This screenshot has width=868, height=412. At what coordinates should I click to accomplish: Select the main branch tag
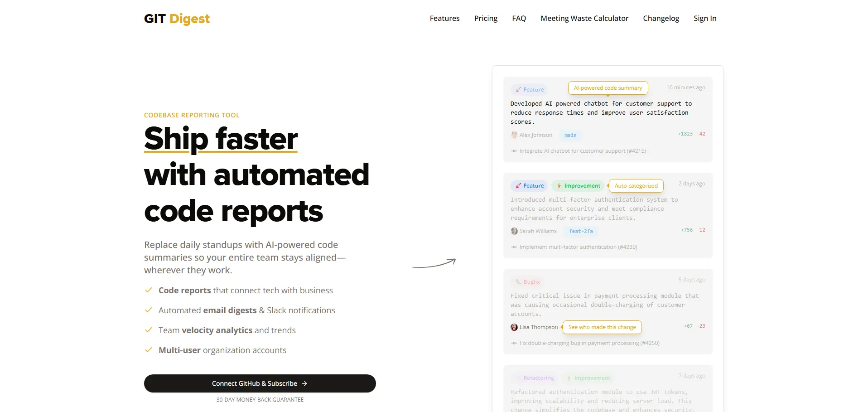[x=570, y=135]
